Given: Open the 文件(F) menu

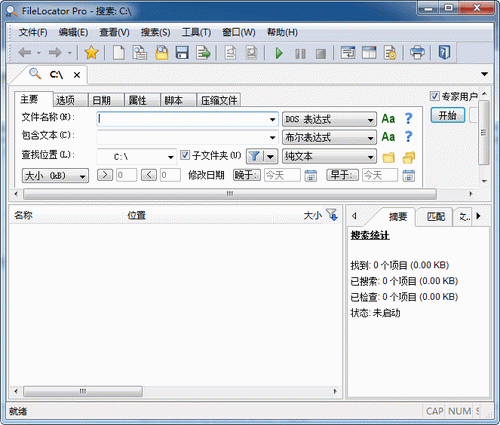Looking at the screenshot, I should click(x=33, y=32).
